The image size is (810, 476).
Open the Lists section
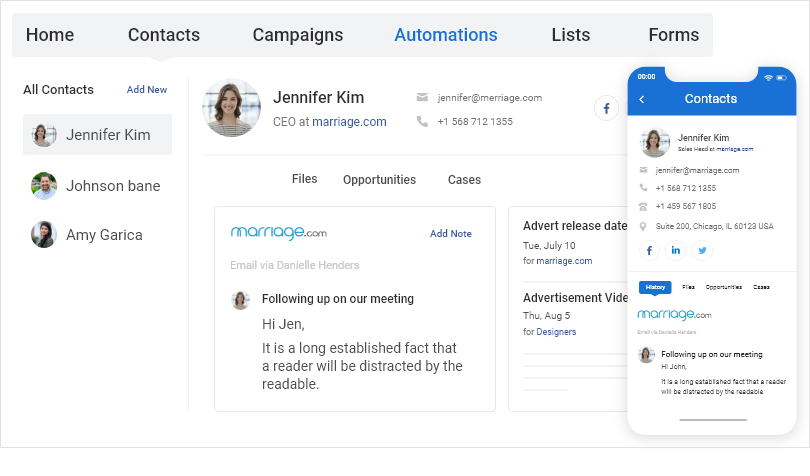pyautogui.click(x=570, y=35)
